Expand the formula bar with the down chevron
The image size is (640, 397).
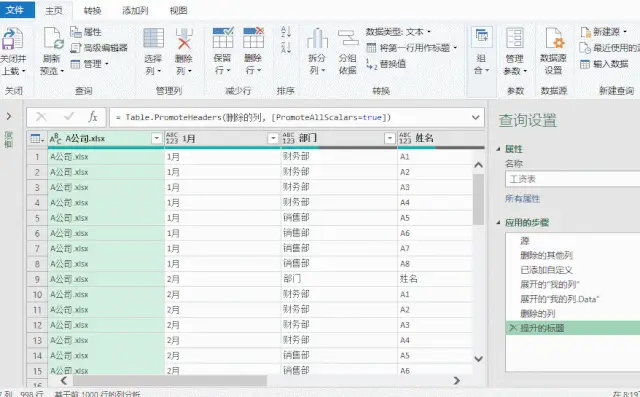point(476,118)
